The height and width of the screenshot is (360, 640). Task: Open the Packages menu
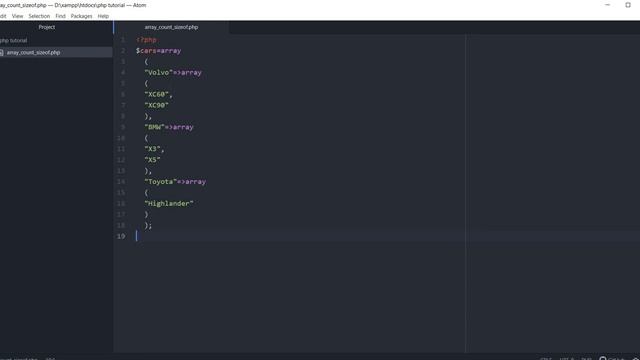pos(81,16)
